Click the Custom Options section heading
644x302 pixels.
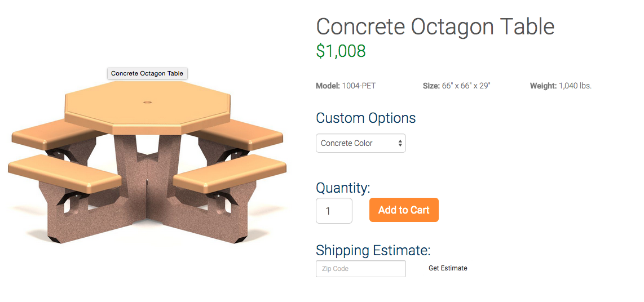365,118
